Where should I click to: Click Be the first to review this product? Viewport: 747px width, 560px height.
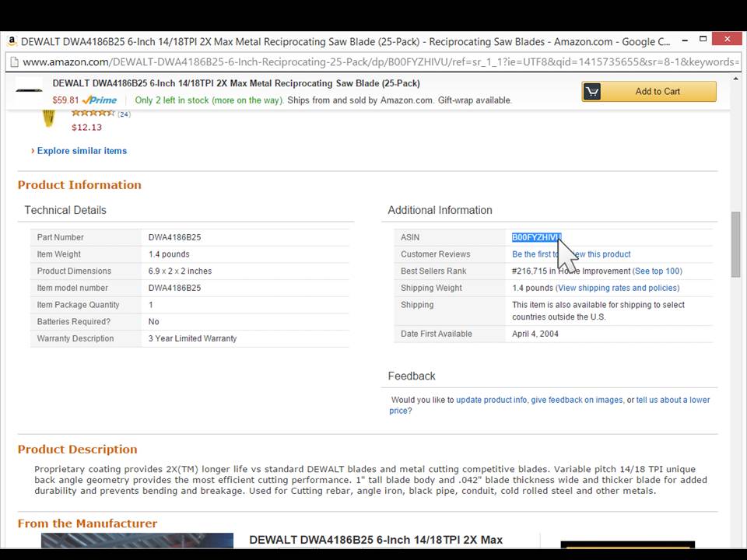pos(571,254)
